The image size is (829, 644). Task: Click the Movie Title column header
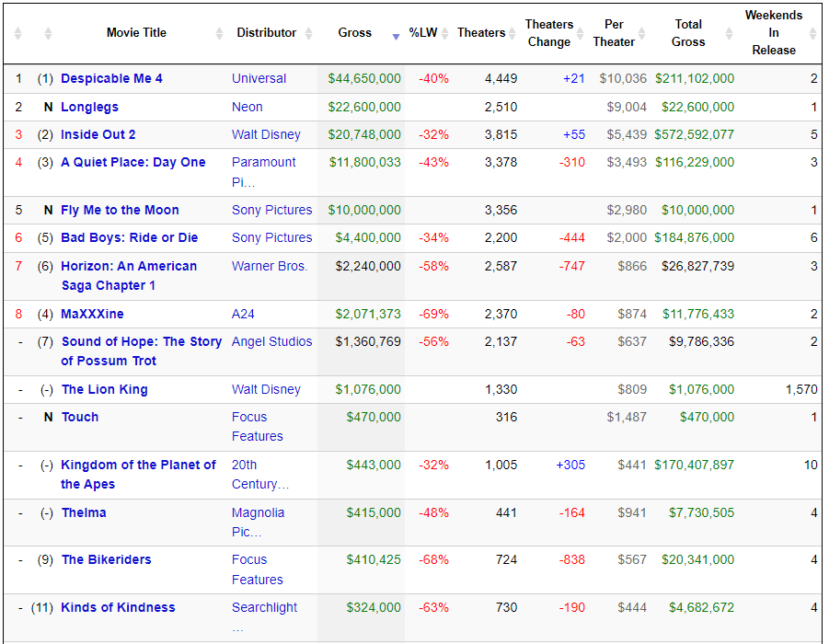(136, 33)
